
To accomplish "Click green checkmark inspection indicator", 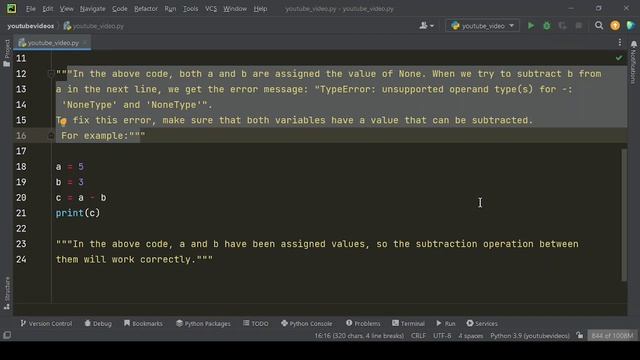I will pyautogui.click(x=619, y=58).
